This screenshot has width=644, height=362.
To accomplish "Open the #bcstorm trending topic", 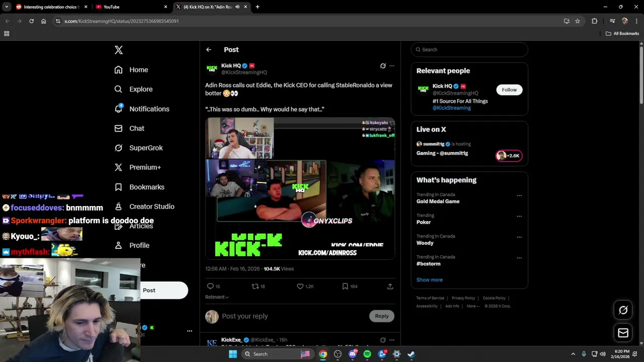I will coord(429,263).
